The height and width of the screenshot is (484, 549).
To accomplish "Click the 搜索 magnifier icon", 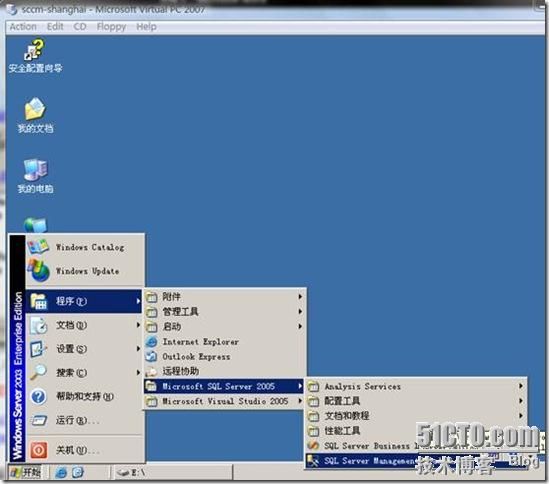I will point(39,372).
